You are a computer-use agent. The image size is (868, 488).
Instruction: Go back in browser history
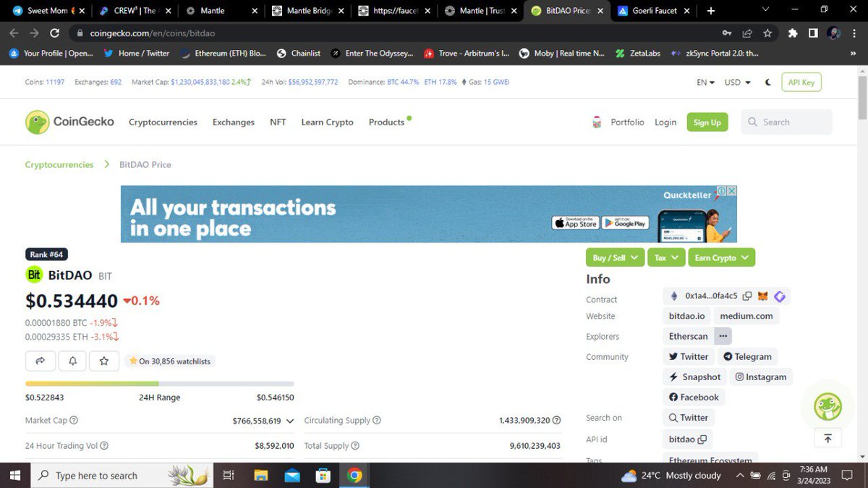point(14,33)
